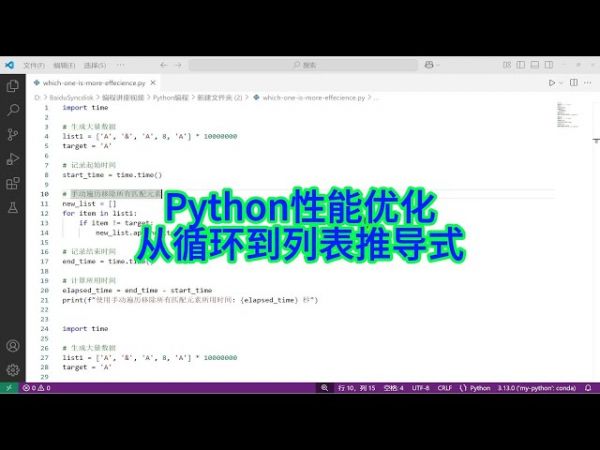Open the 编辑(E) menu
This screenshot has height=450, width=600.
64,65
